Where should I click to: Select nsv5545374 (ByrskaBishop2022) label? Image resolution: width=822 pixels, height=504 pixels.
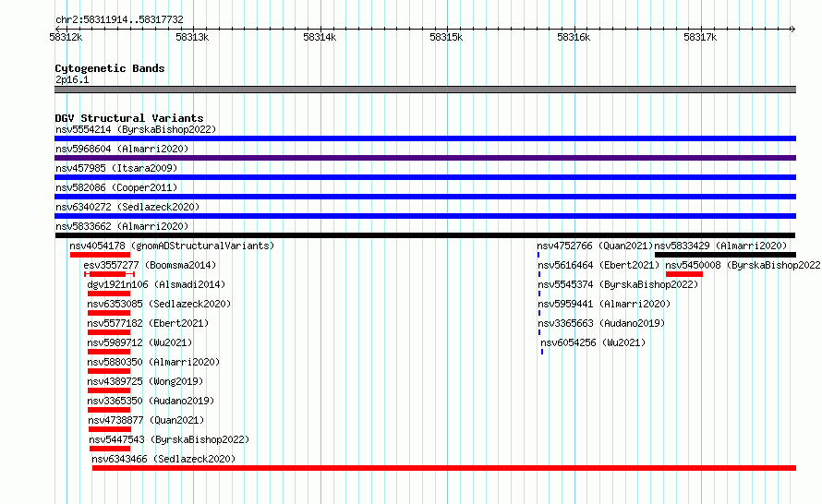click(618, 284)
